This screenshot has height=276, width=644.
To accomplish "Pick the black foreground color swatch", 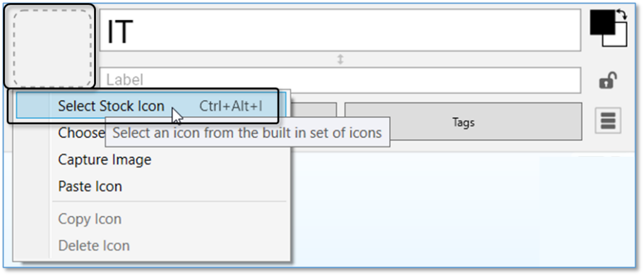I will tap(600, 22).
